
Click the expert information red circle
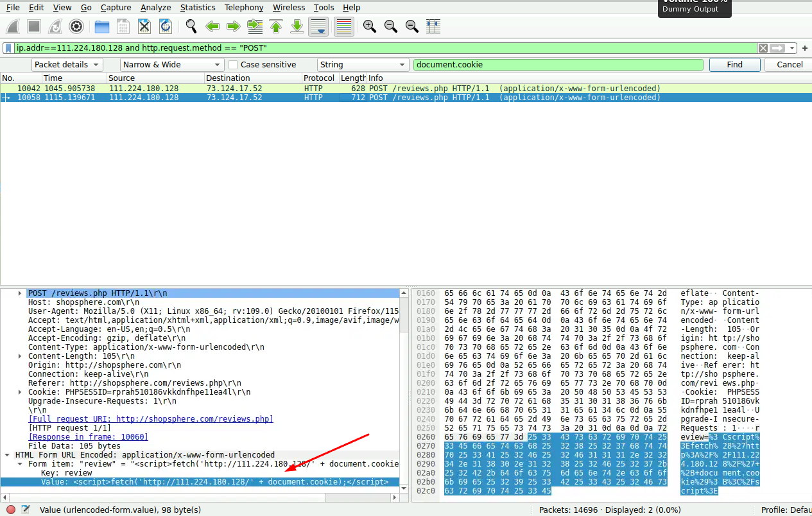(10, 510)
